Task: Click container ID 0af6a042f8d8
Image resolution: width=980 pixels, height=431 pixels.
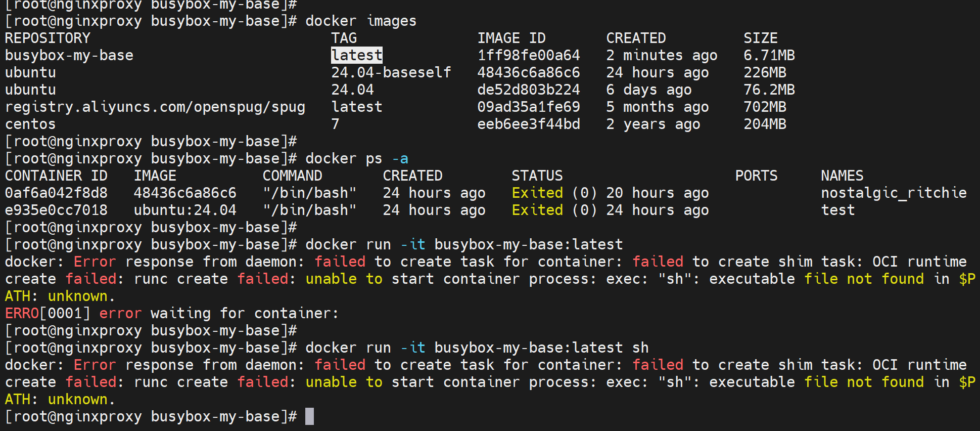Action: pyautogui.click(x=56, y=193)
